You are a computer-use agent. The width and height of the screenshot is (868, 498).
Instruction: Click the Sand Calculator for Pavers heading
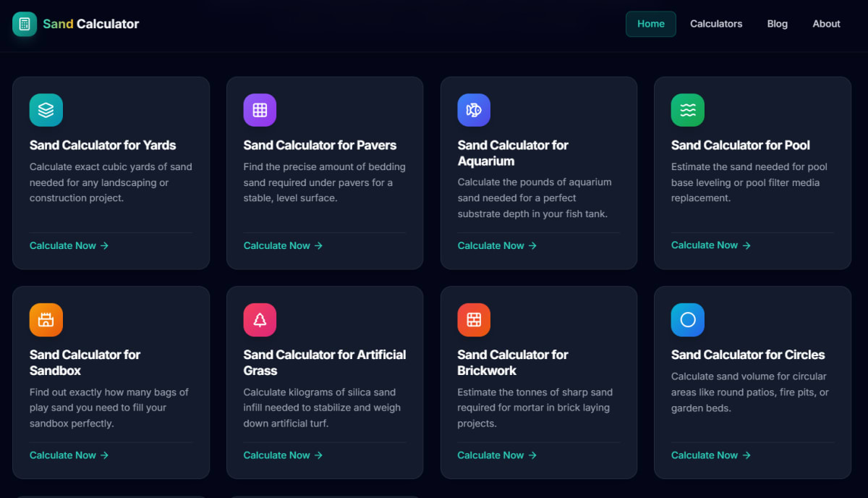(x=320, y=145)
